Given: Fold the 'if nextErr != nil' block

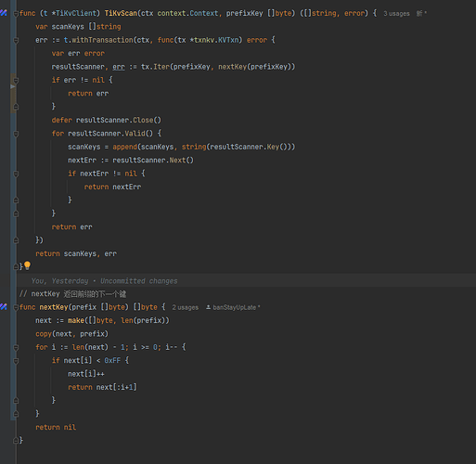Looking at the screenshot, I should 16,174.
